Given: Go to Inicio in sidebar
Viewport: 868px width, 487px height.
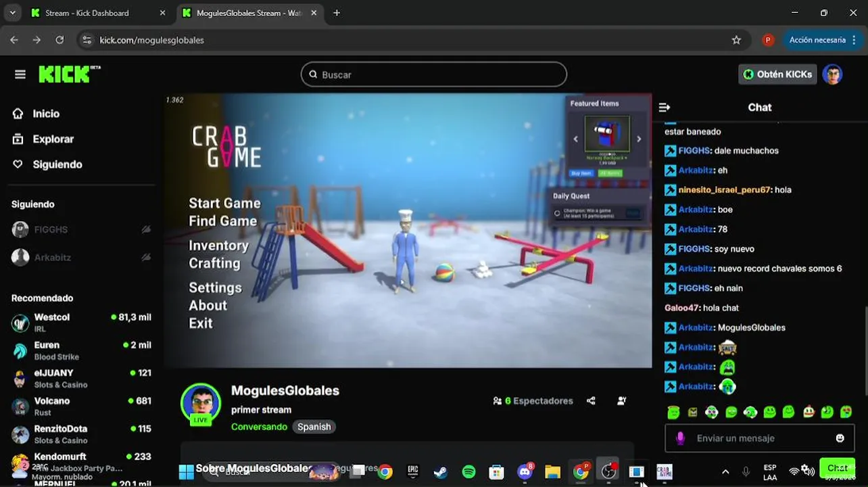Looking at the screenshot, I should pyautogui.click(x=46, y=114).
